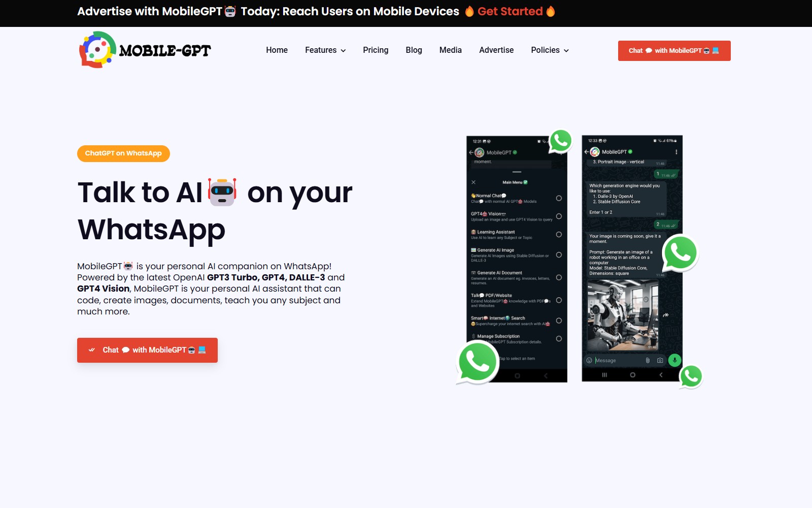The width and height of the screenshot is (812, 508).
Task: Expand the Features dropdown menu
Action: (x=325, y=50)
